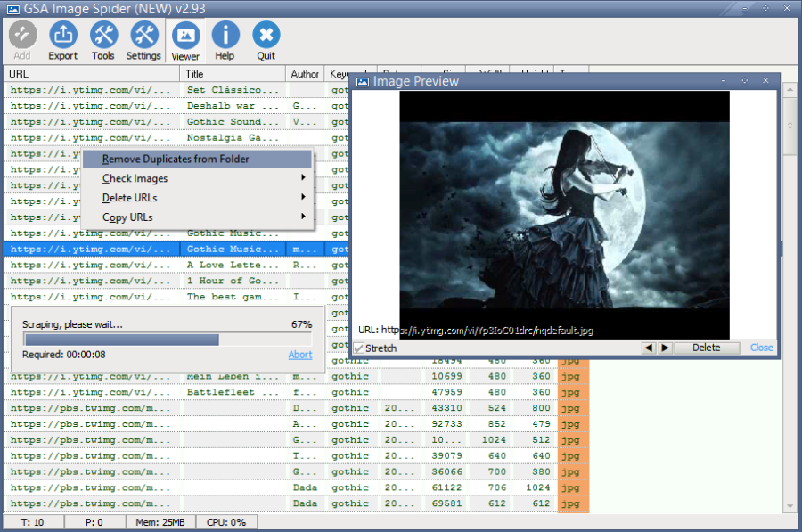Sort the list by Title column header
The width and height of the screenshot is (802, 532).
coord(232,74)
